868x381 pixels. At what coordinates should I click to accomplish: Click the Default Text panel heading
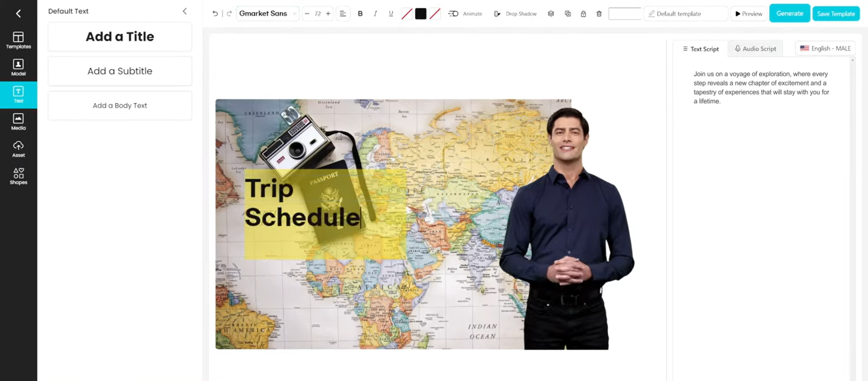(x=68, y=11)
